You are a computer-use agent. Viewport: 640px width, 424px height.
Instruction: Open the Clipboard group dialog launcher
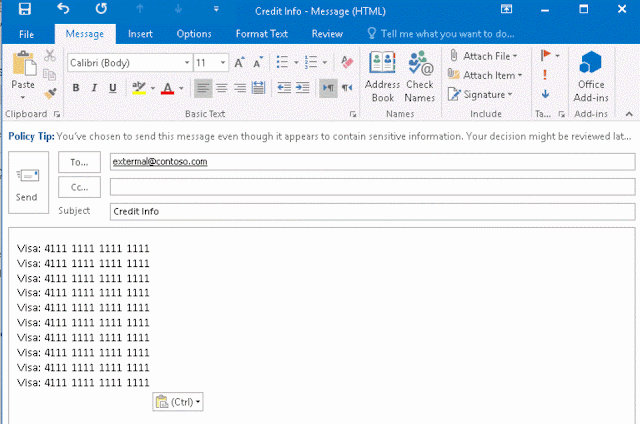click(57, 114)
